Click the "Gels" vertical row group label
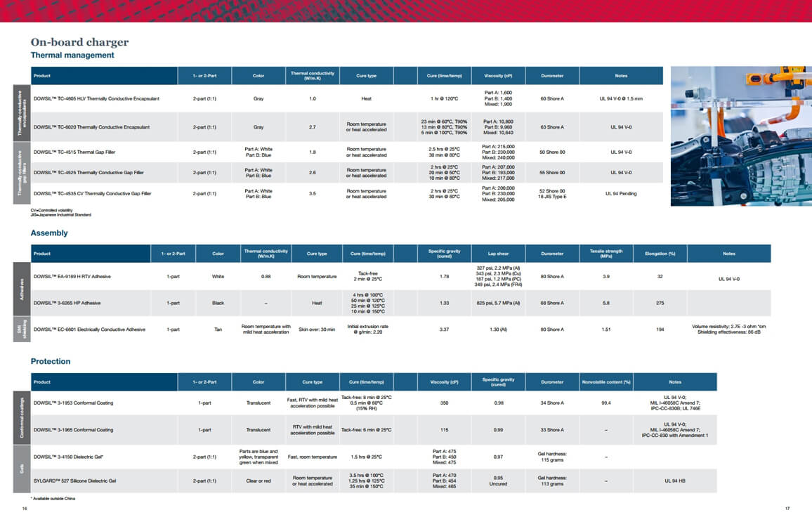The image size is (812, 522). 22,469
